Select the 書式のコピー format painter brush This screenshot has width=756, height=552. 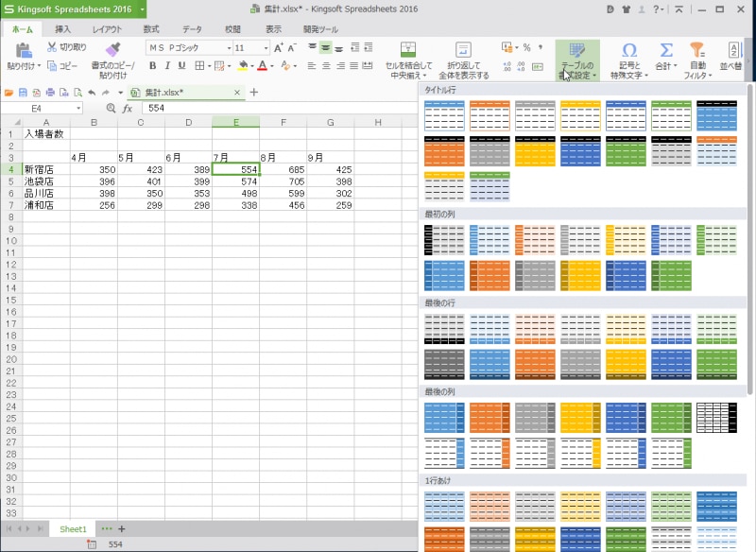[x=112, y=49]
